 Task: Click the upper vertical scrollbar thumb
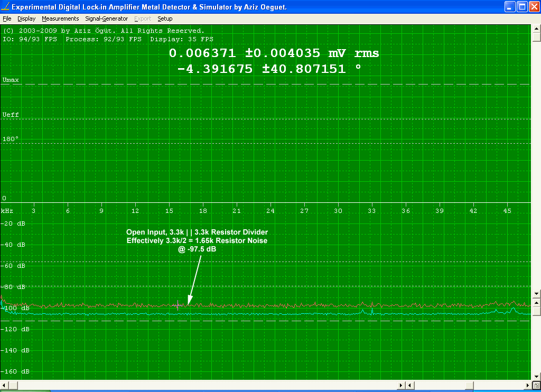[536, 38]
